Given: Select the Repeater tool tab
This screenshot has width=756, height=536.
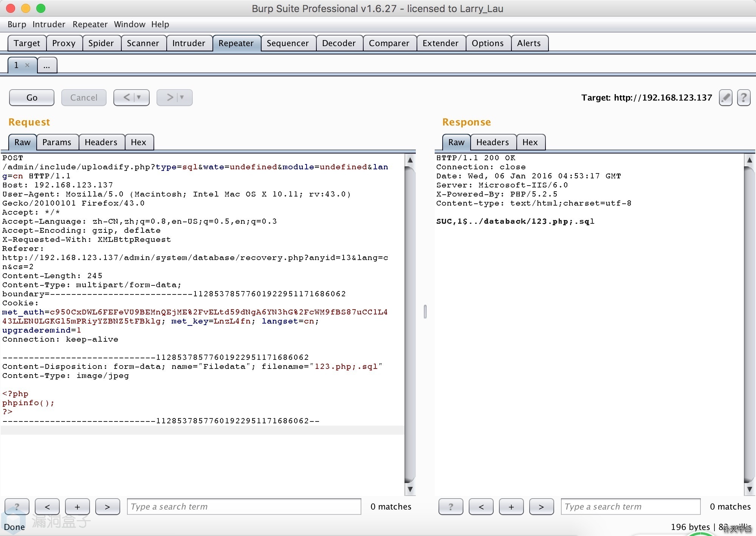Looking at the screenshot, I should point(236,43).
